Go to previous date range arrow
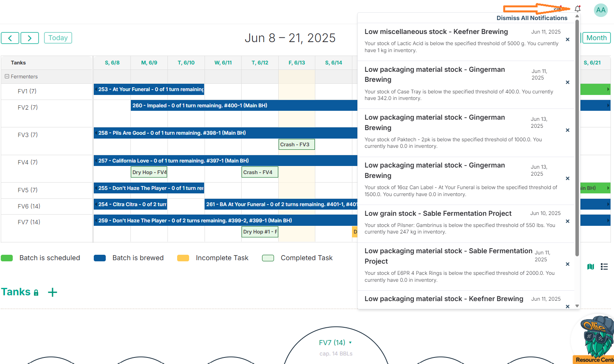The width and height of the screenshot is (614, 364). (x=10, y=38)
